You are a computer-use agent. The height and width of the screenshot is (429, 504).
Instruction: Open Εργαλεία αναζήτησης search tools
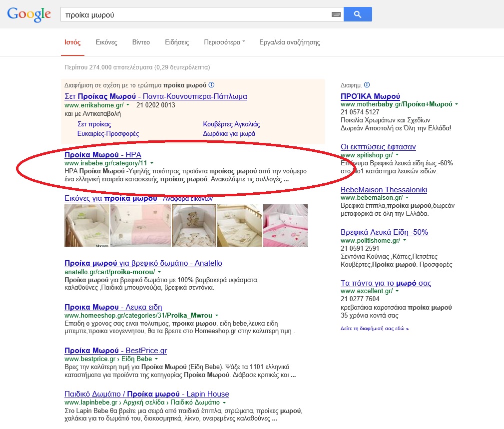point(290,42)
